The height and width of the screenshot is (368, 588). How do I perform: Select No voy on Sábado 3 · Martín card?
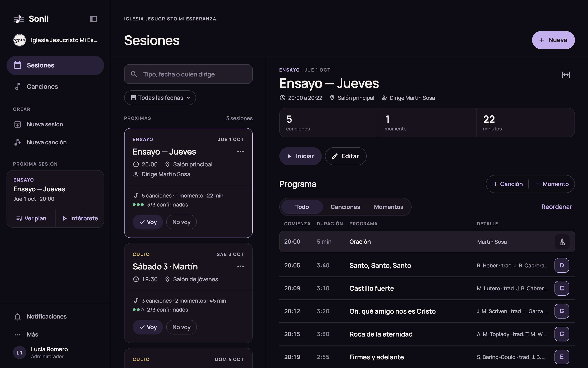point(181,327)
